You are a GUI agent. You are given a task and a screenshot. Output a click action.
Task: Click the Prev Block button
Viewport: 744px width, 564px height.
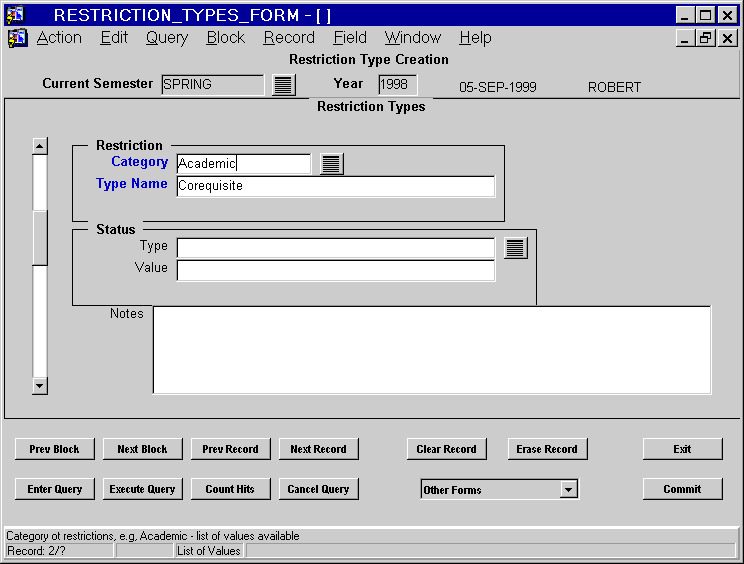(55, 449)
